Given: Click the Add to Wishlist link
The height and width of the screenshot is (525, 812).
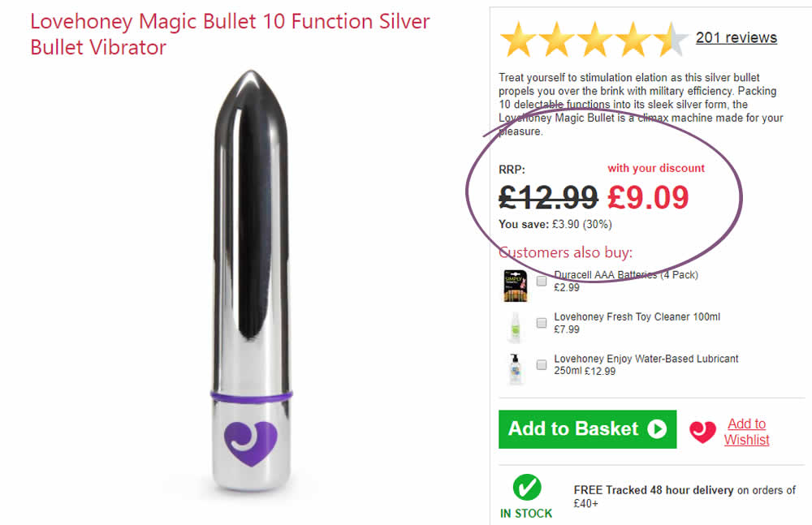Looking at the screenshot, I should pyautogui.click(x=746, y=432).
